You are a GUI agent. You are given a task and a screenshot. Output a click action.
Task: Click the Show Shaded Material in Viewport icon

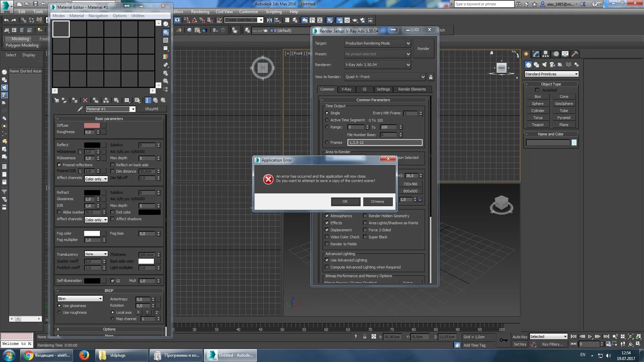[137, 100]
